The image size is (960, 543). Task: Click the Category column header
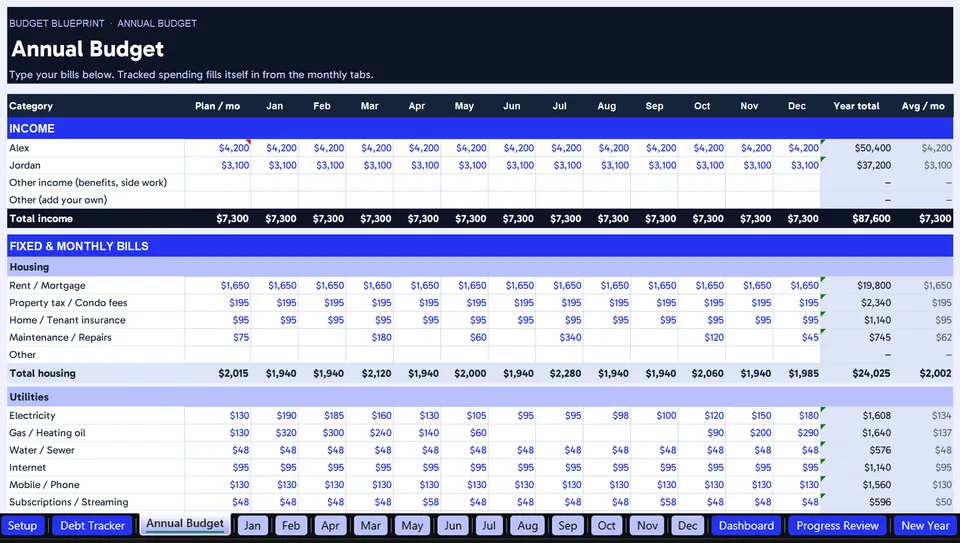coord(31,106)
